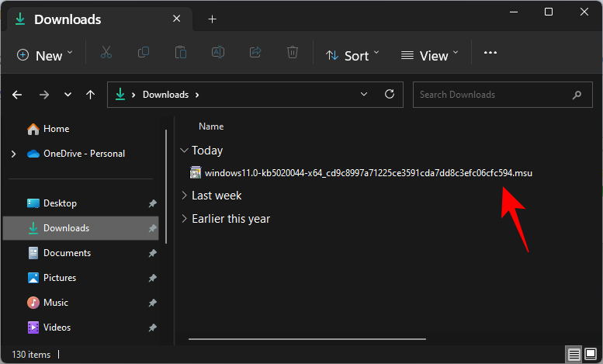Open recent locations dropdown arrow
The width and height of the screenshot is (603, 364).
[x=68, y=95]
